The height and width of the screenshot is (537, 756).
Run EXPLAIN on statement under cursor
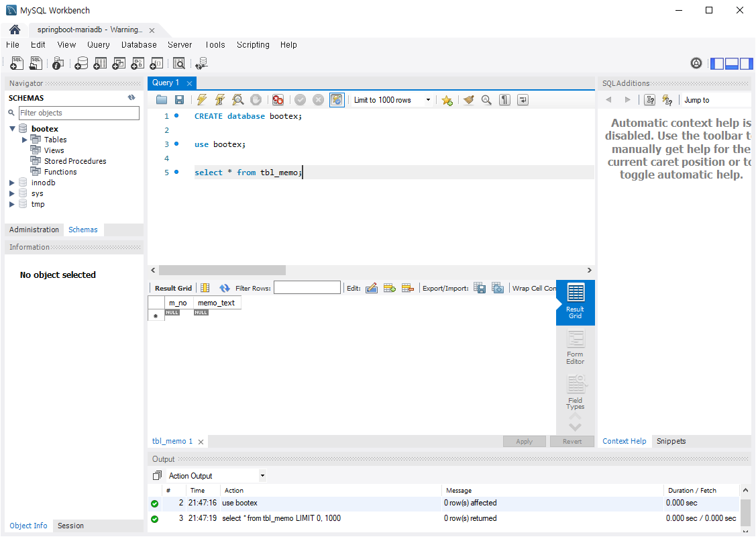point(237,100)
